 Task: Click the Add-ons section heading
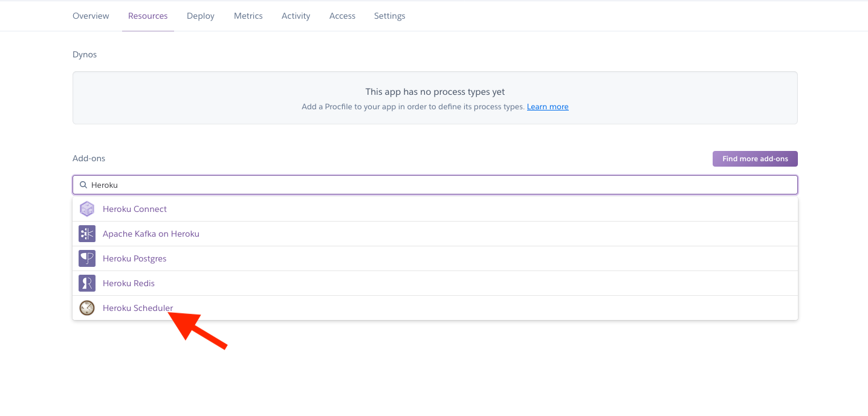[89, 158]
